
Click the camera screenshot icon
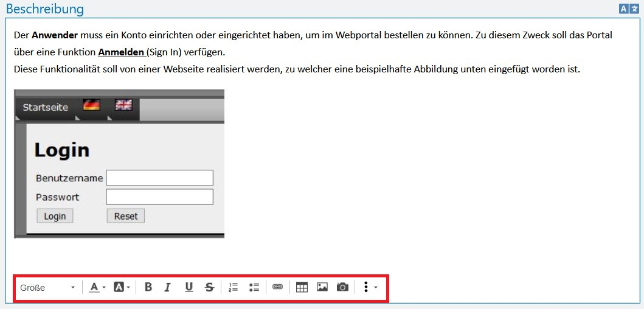point(343,288)
